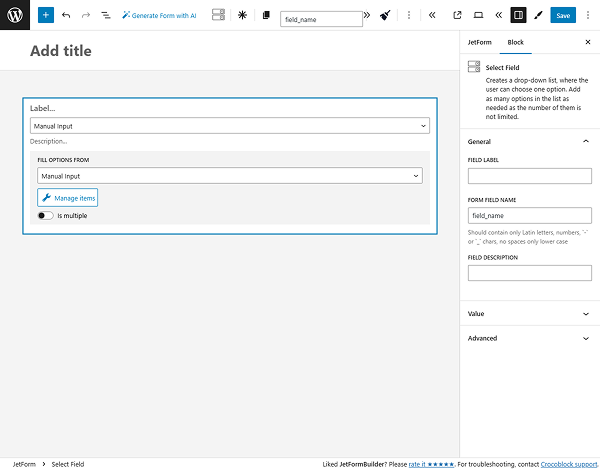Click the Select Field icon in sidebar header

(474, 67)
